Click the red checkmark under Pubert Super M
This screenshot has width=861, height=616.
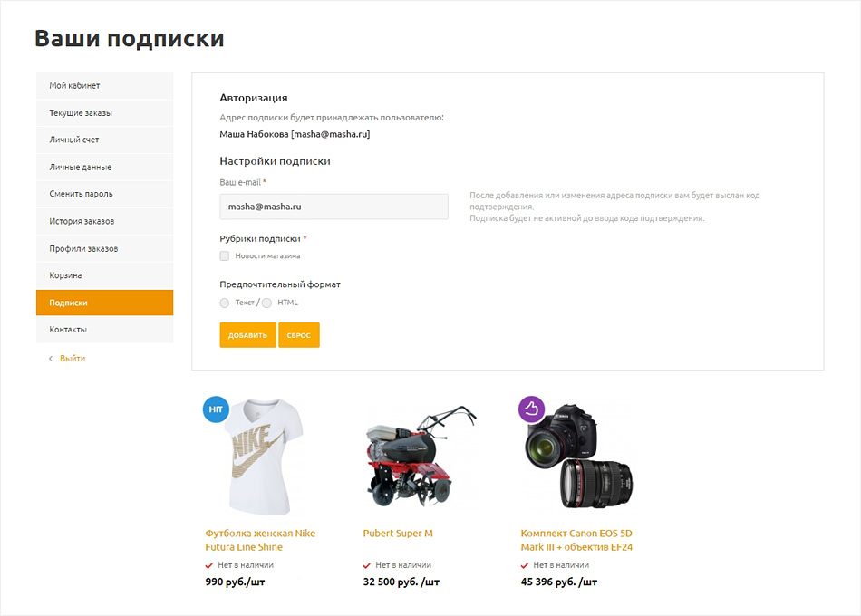[x=366, y=565]
